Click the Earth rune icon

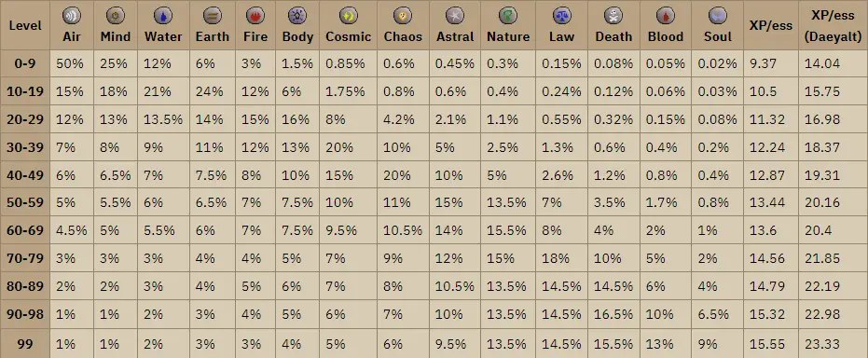tap(212, 16)
